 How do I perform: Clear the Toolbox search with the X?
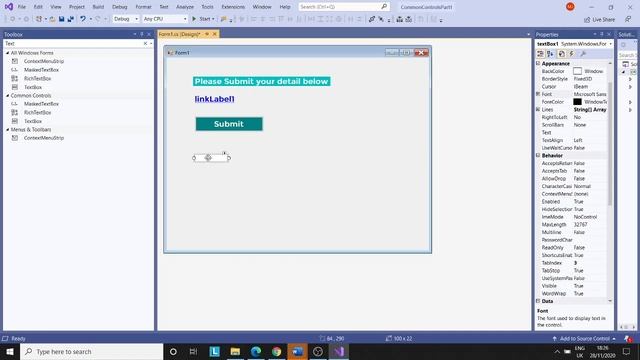click(x=145, y=43)
